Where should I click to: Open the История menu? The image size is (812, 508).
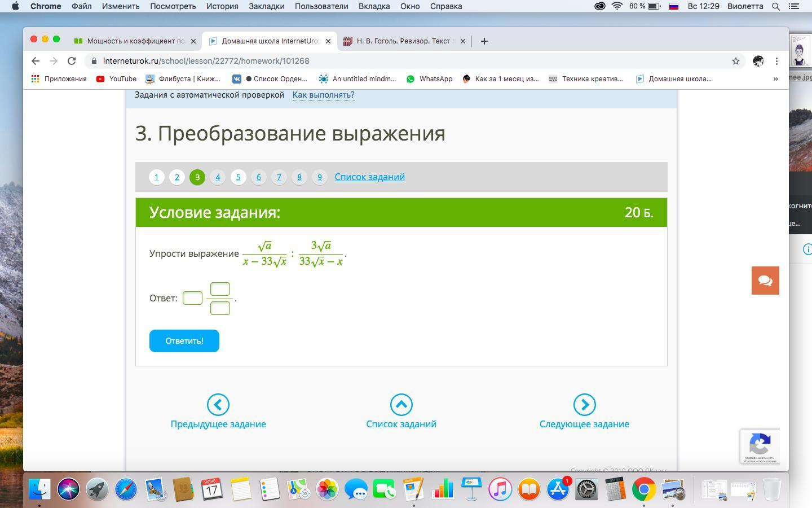[x=222, y=6]
